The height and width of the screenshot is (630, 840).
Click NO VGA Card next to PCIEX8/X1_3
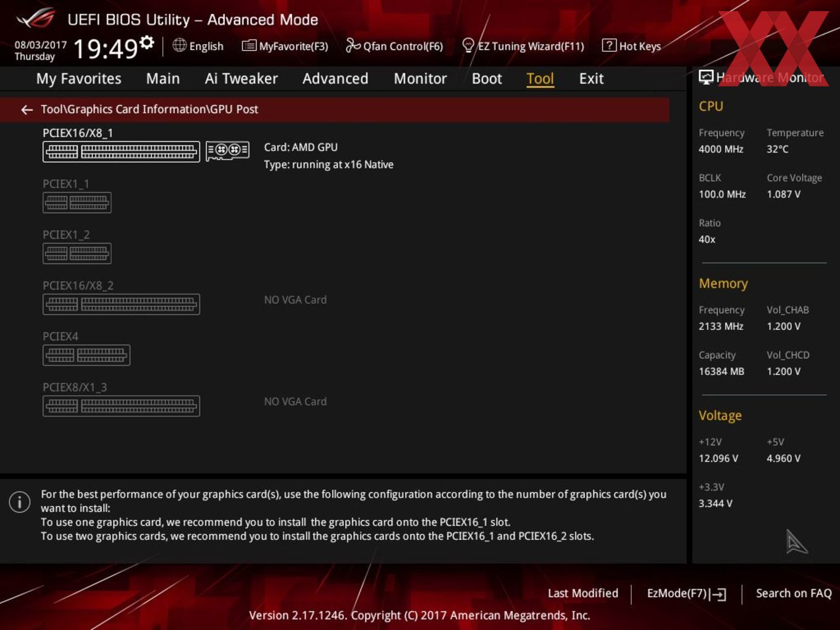point(295,401)
